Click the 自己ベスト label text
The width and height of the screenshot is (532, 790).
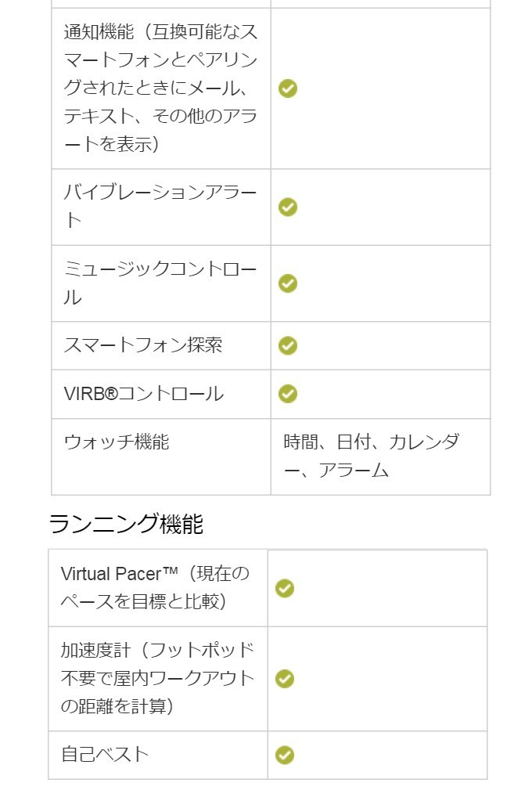(x=105, y=755)
